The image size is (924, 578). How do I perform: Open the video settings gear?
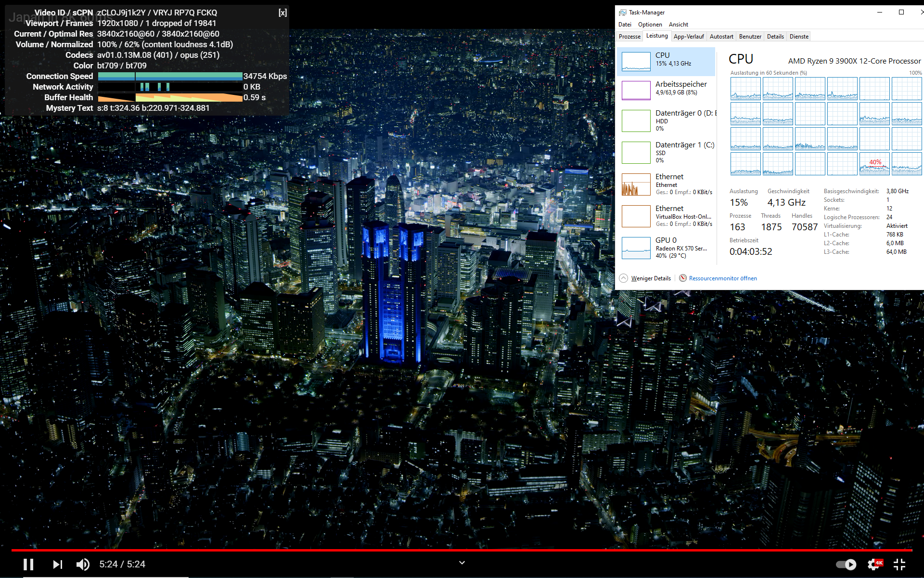874,564
